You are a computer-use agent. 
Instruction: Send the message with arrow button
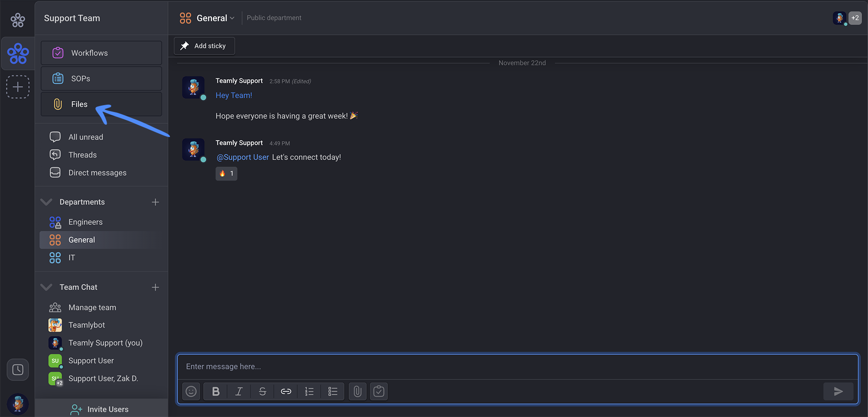[838, 392]
